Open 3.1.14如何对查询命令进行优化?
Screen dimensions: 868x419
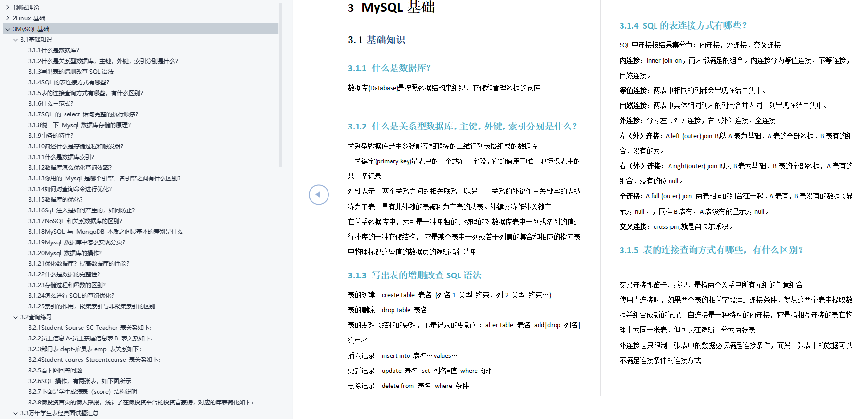click(x=70, y=189)
